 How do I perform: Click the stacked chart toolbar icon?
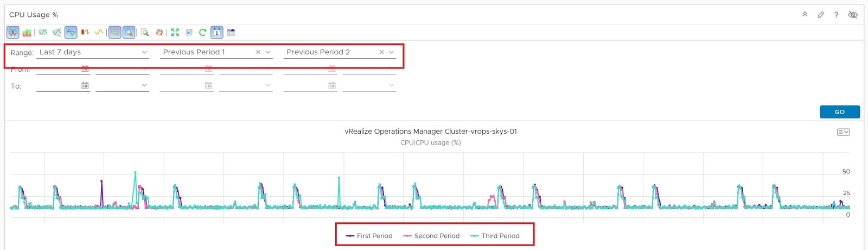[27, 33]
